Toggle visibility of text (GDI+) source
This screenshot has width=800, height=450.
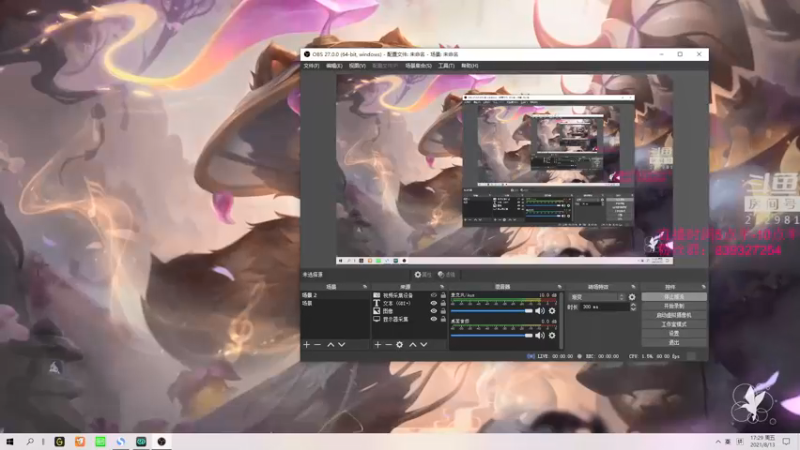tap(434, 303)
